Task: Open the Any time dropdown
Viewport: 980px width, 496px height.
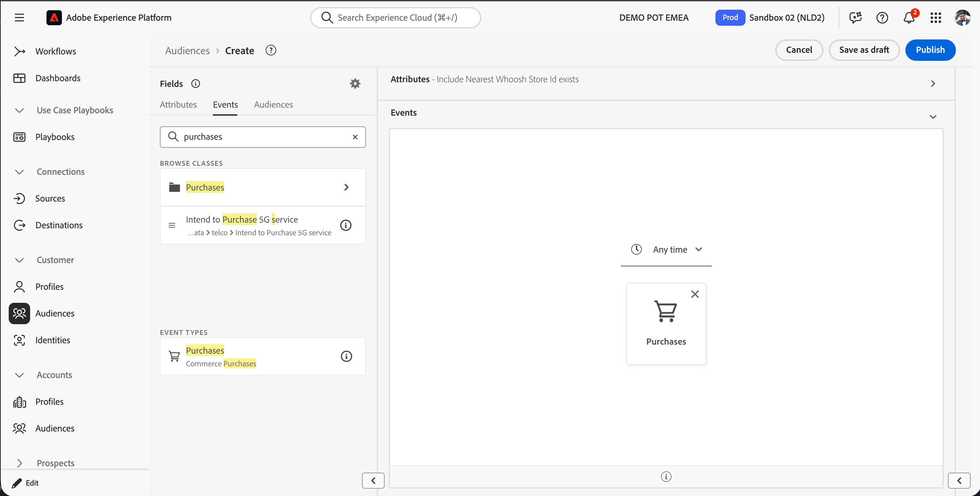Action: pos(666,249)
